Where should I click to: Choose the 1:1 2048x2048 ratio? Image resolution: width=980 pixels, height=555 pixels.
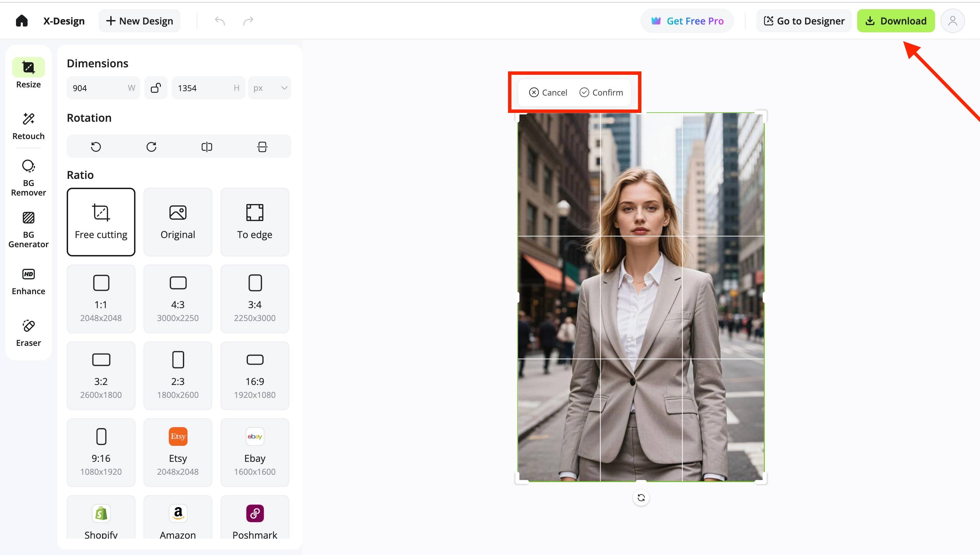pyautogui.click(x=101, y=299)
